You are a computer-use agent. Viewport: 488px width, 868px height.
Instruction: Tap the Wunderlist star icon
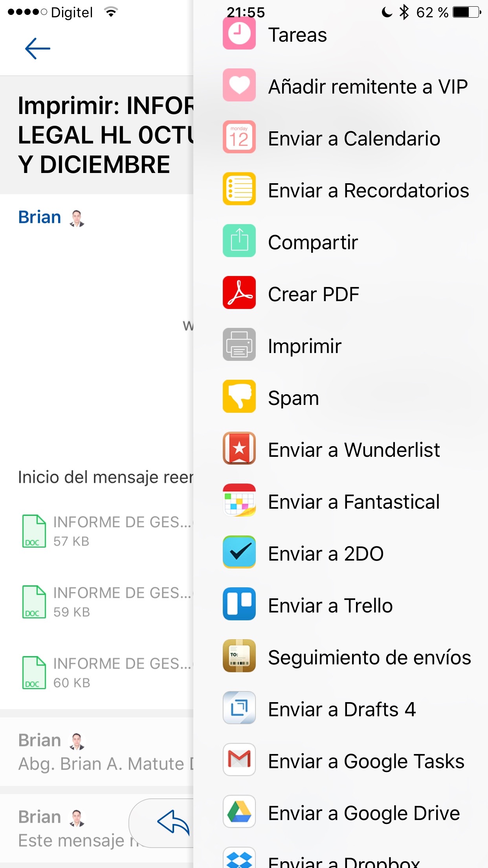tap(239, 448)
